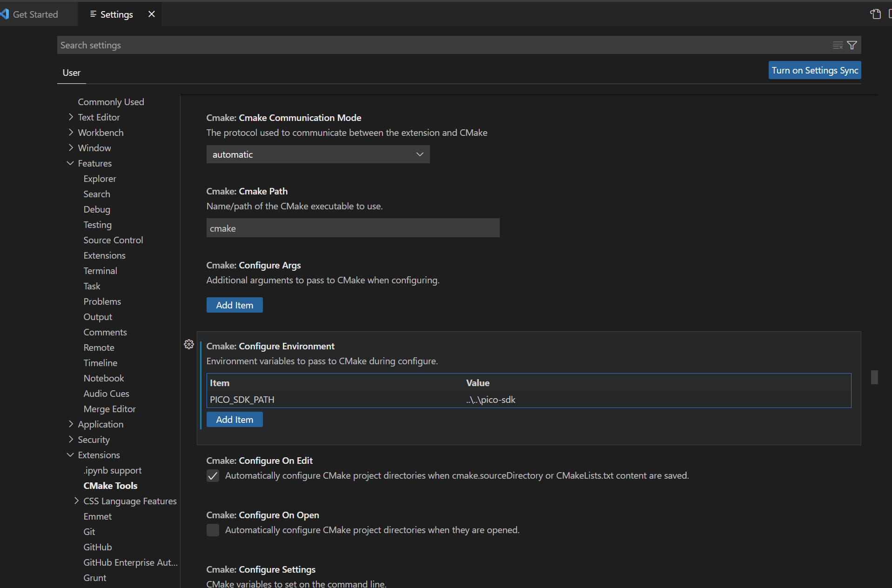Open the settings filter funnel icon
892x588 pixels.
point(852,45)
